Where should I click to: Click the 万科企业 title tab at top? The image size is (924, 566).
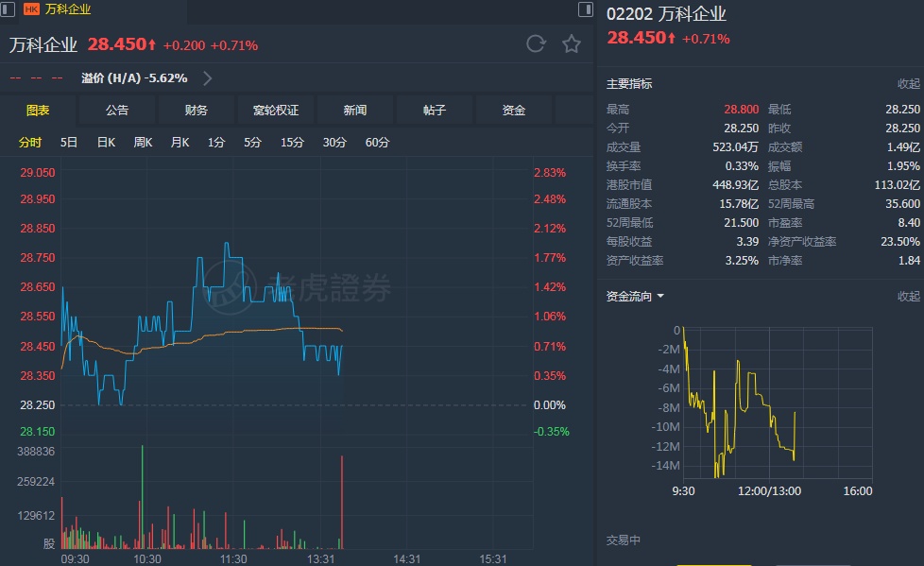(x=69, y=9)
